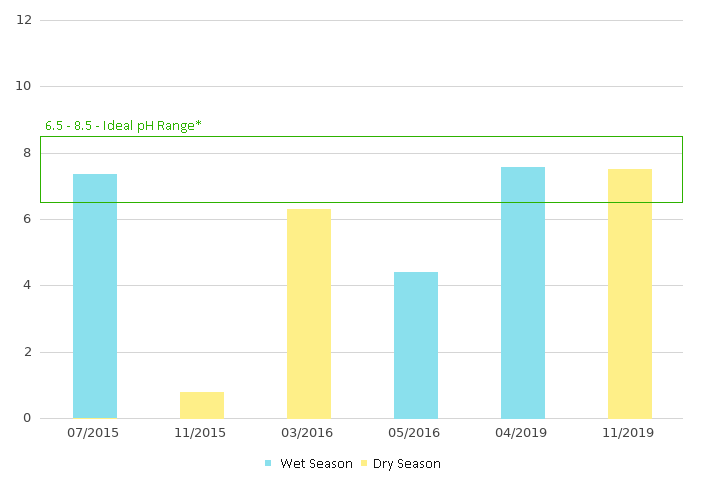Select the 07/2015 wet season bar
The width and height of the screenshot is (702, 498).
point(95,296)
